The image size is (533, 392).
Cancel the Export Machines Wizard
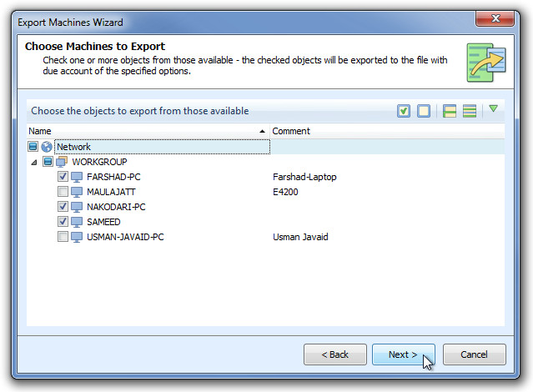[474, 354]
